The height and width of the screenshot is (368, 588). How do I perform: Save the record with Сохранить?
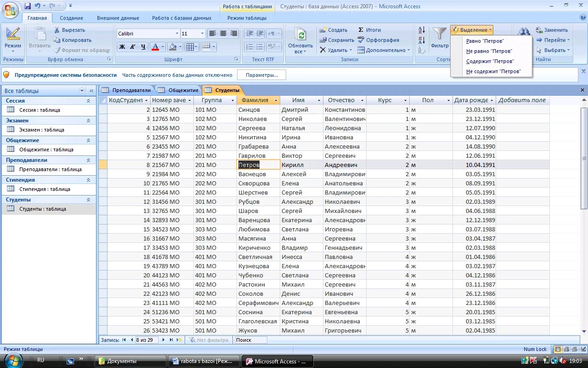(x=337, y=40)
